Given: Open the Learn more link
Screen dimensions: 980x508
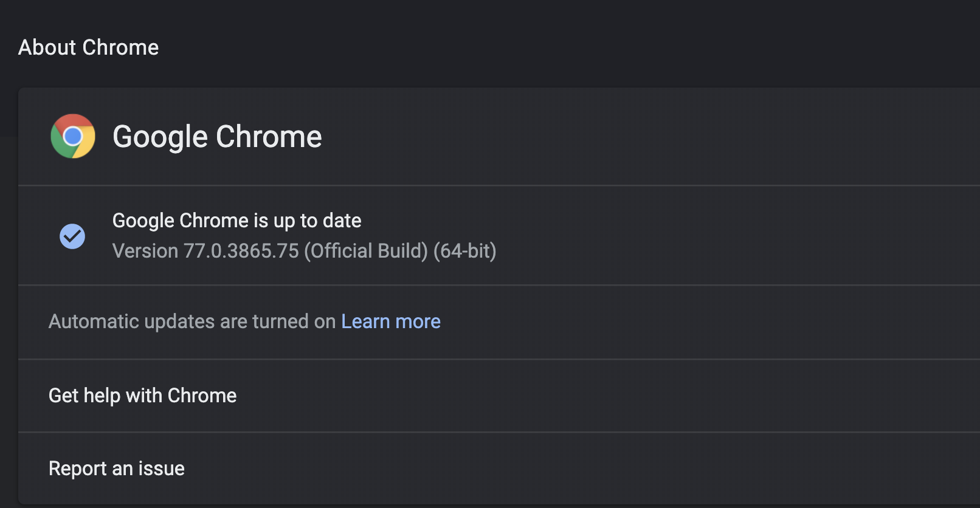Looking at the screenshot, I should pyautogui.click(x=391, y=321).
